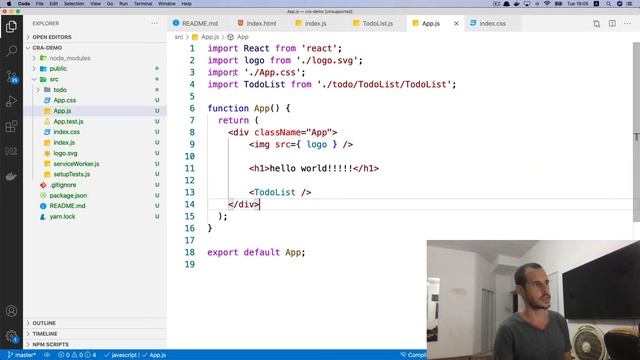Click the editor vertical scrollbar
The height and width of the screenshot is (360, 640).
[636, 132]
